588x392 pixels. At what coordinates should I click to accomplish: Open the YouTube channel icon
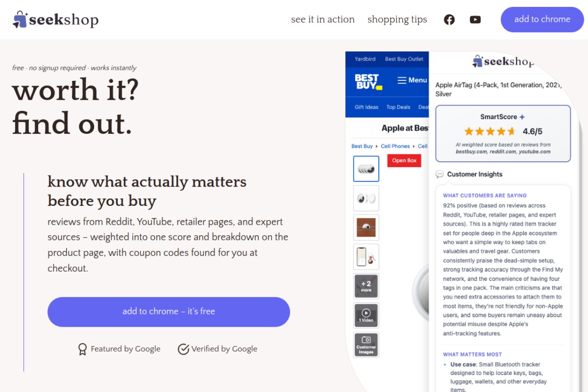tap(475, 19)
